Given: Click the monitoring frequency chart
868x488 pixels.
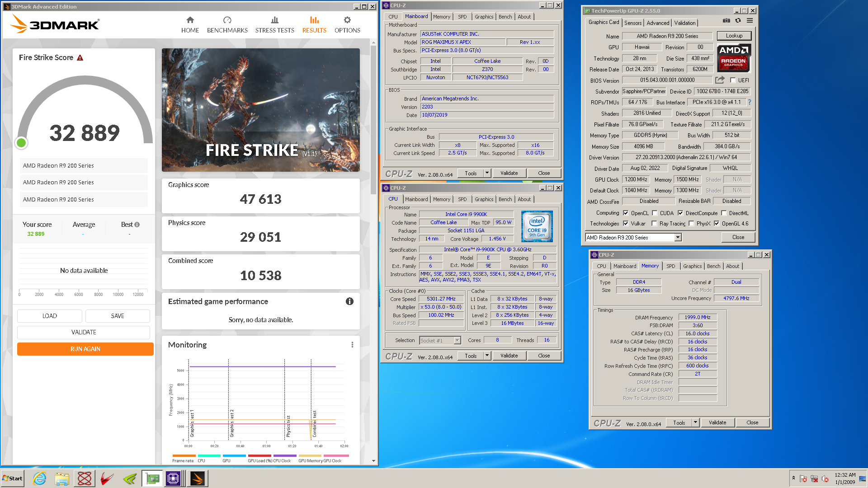Looking at the screenshot, I should [x=266, y=400].
